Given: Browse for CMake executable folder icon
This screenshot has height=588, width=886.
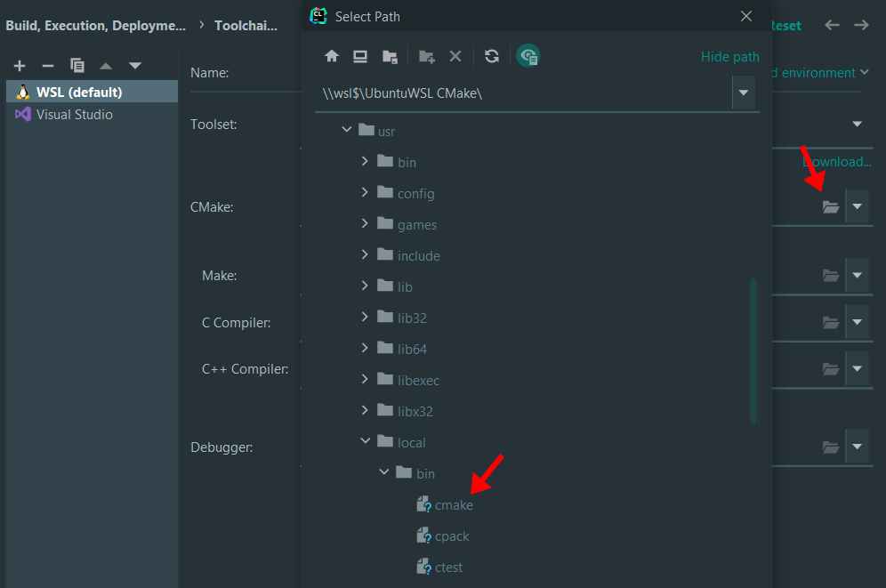Looking at the screenshot, I should point(831,206).
